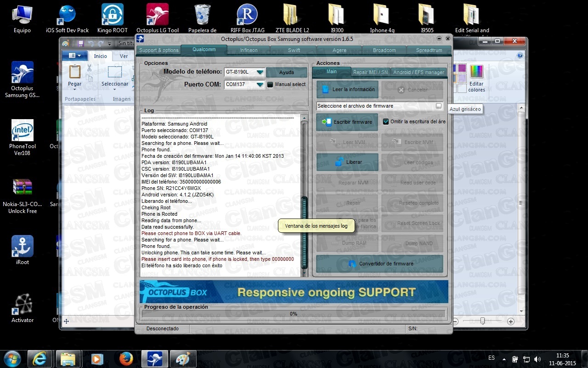This screenshot has height=368, width=588.
Task: Switch to the Agere tab
Action: coord(339,50)
